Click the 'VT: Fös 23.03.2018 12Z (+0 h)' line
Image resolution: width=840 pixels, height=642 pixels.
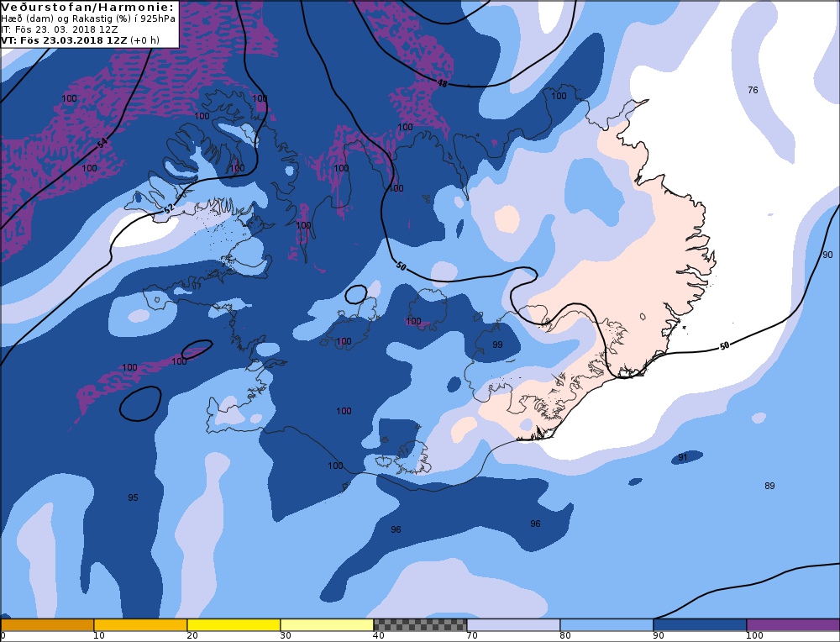(x=80, y=40)
